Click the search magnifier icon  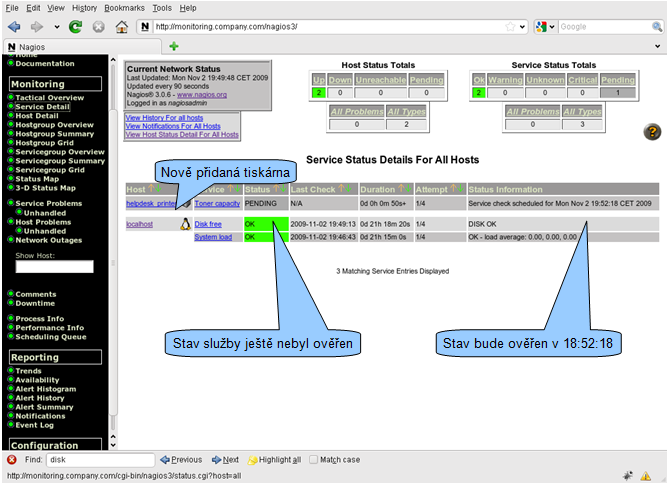657,26
